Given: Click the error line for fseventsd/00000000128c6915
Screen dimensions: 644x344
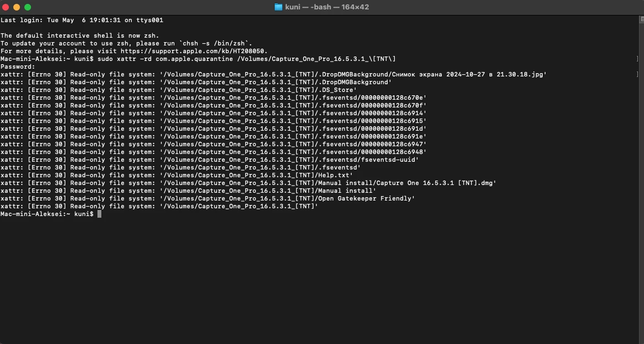Looking at the screenshot, I should pos(214,121).
